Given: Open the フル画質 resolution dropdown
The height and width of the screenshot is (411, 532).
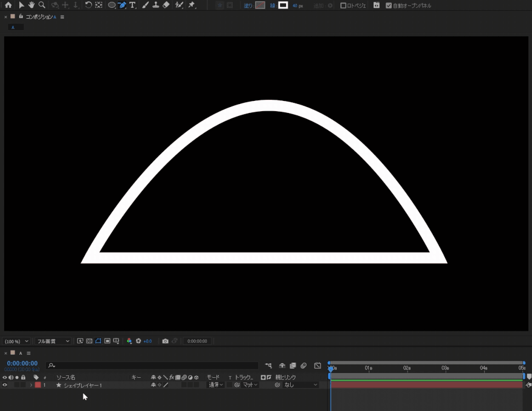Looking at the screenshot, I should 53,341.
